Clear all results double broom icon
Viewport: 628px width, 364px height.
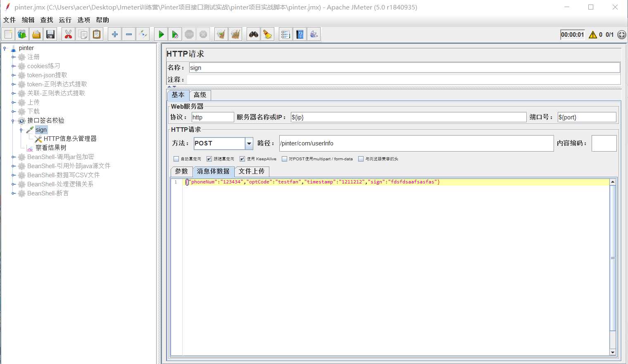[235, 34]
